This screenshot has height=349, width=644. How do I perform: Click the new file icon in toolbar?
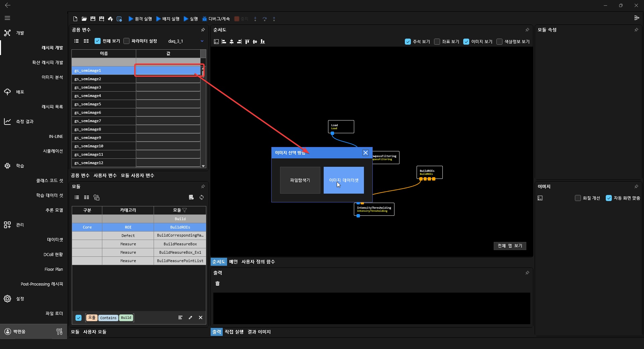[75, 19]
